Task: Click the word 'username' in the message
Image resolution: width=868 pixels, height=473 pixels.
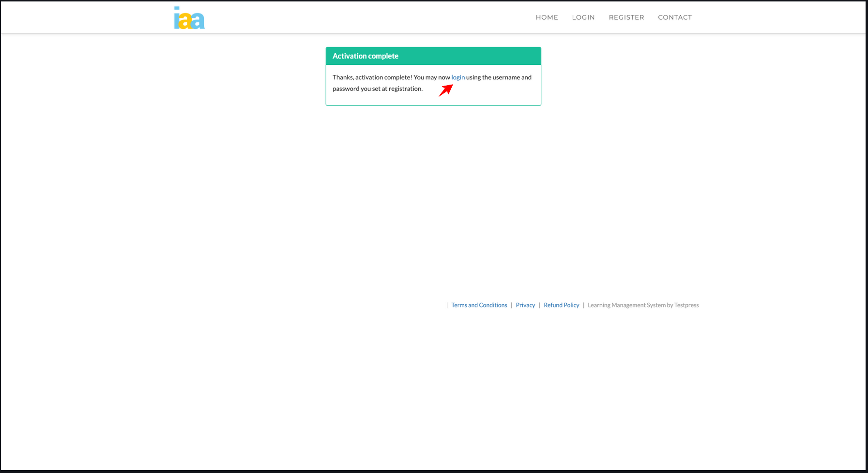Action: [x=506, y=77]
